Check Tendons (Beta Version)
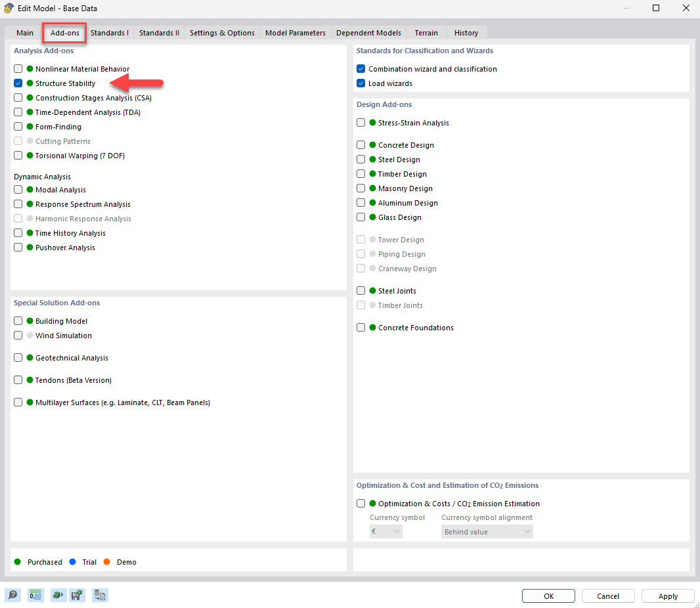The height and width of the screenshot is (608, 700). [18, 380]
